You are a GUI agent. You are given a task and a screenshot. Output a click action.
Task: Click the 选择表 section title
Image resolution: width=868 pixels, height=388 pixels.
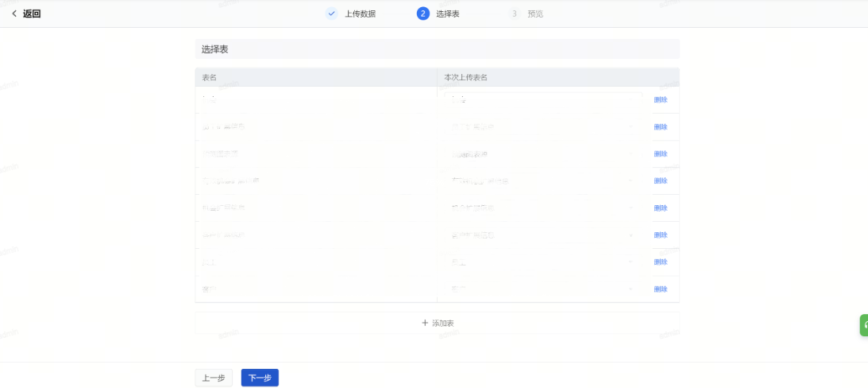(214, 49)
